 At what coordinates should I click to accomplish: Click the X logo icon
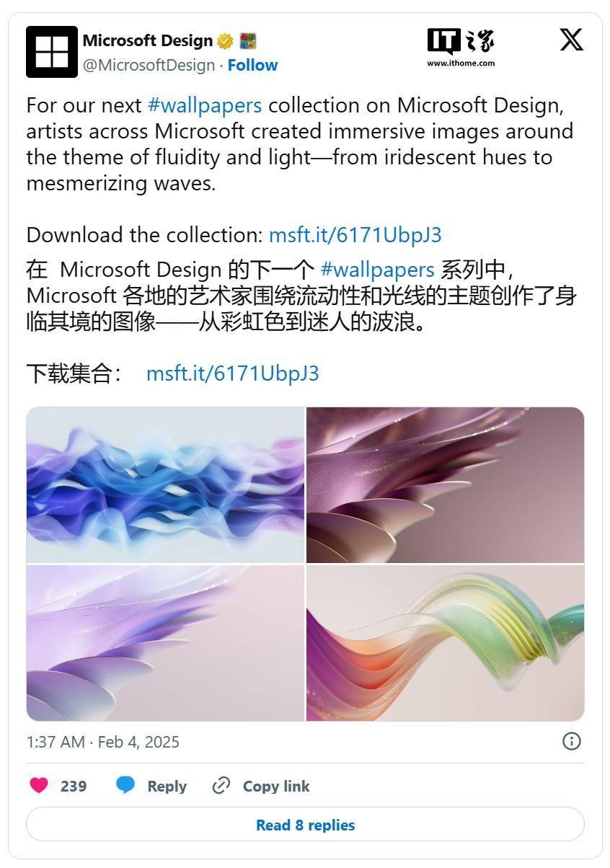(x=571, y=40)
